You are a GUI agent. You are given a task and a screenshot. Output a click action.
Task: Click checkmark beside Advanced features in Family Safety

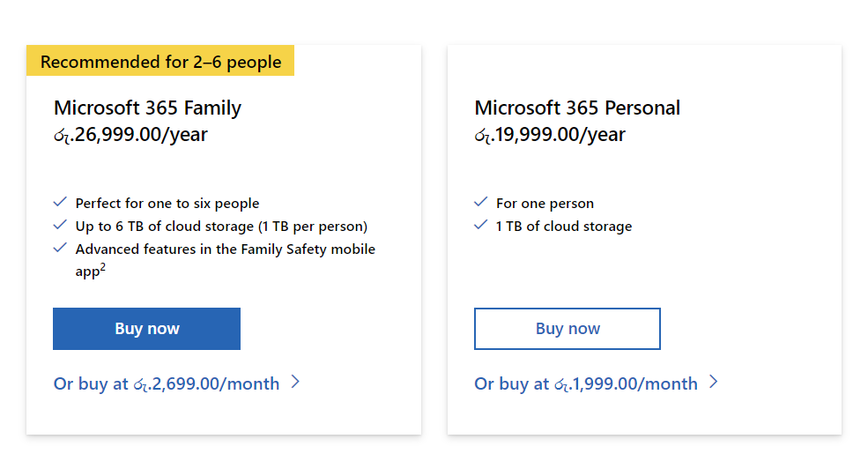[60, 248]
